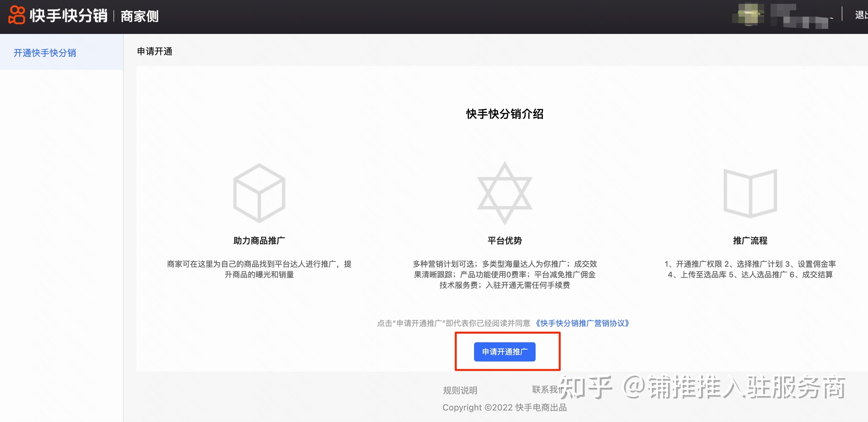This screenshot has height=422, width=868.
Task: Click the 快手快分销介绍 title
Action: (505, 114)
